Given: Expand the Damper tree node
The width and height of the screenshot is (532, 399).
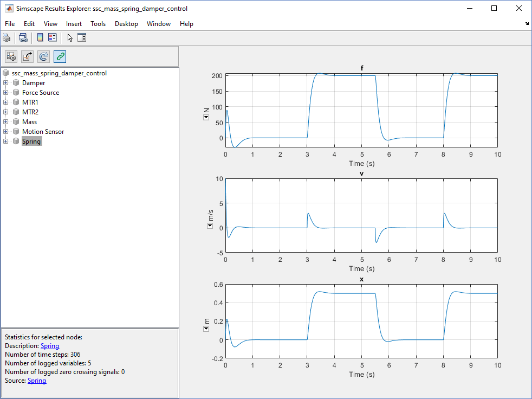Looking at the screenshot, I should pos(6,83).
